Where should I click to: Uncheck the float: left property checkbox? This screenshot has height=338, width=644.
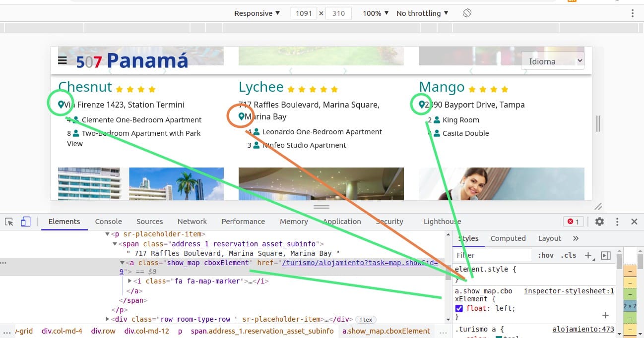459,308
